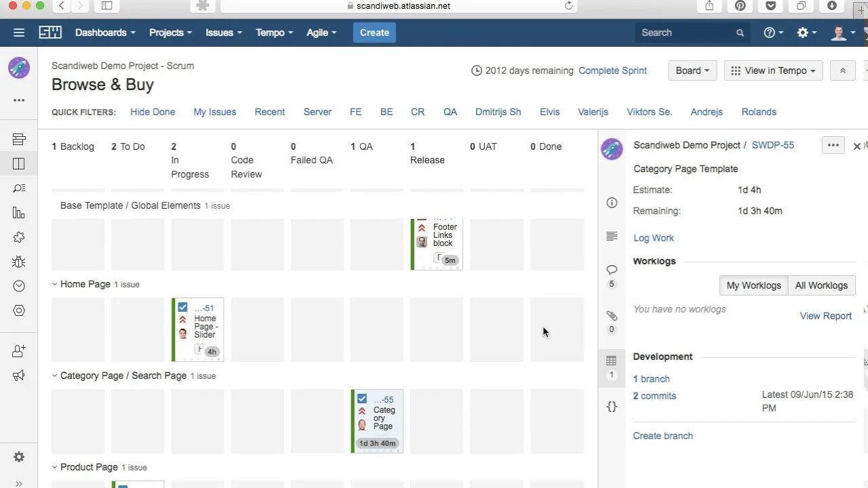The image size is (868, 488).
Task: Open the sidebar three-dots more menu
Action: point(19,100)
